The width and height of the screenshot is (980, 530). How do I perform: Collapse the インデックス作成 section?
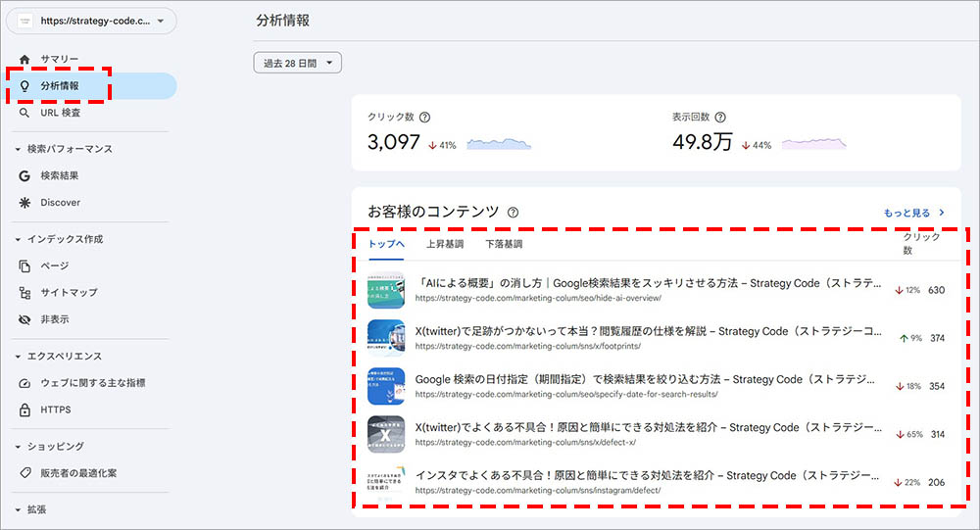click(19, 239)
